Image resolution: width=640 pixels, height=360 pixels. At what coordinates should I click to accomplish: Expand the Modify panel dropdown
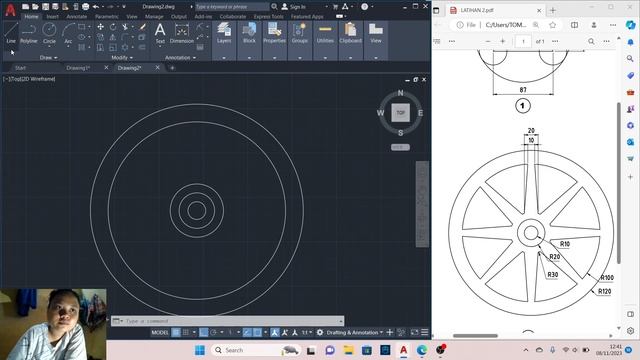pyautogui.click(x=122, y=58)
